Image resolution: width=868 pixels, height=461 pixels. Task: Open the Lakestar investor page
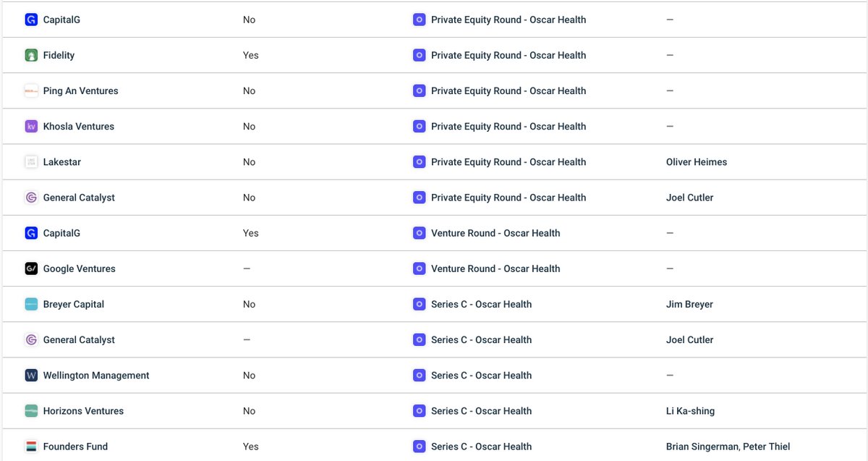click(x=62, y=162)
